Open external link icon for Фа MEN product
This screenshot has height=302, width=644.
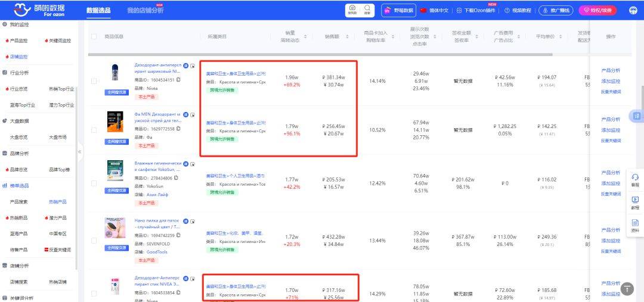[x=193, y=115]
